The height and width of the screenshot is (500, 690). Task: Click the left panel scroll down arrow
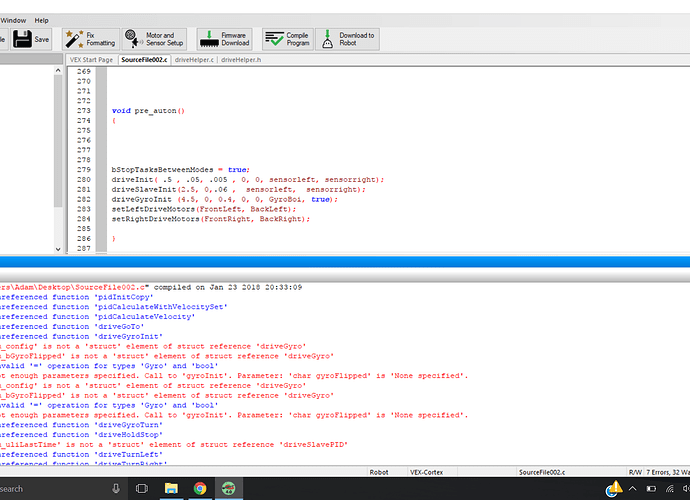(x=58, y=249)
